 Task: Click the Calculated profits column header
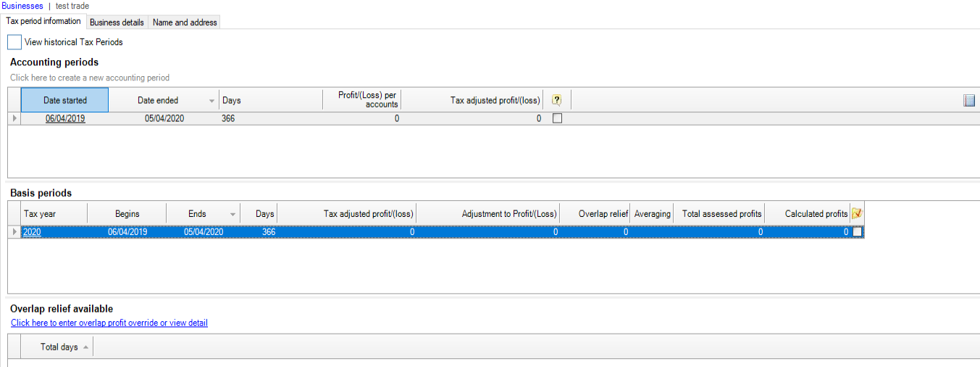pos(807,213)
